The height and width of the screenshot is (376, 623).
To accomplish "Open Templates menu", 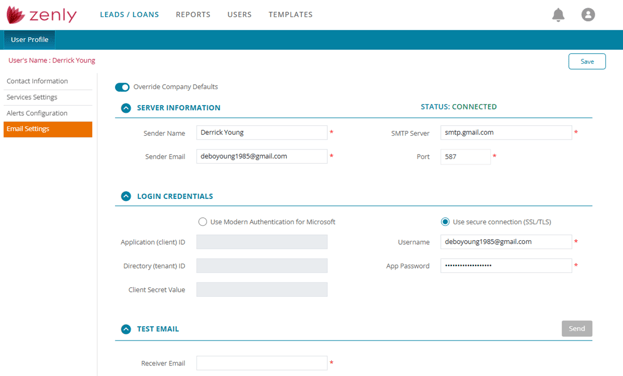I will point(290,15).
